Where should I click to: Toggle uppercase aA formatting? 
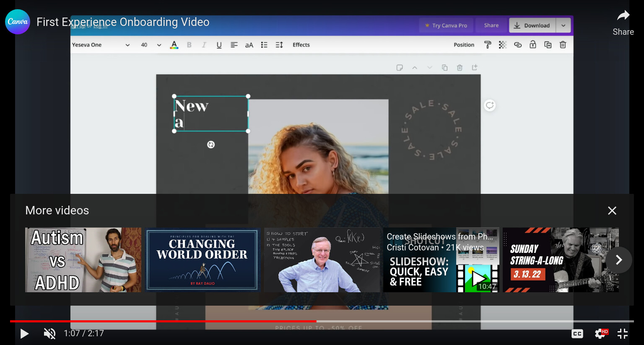[x=249, y=45]
